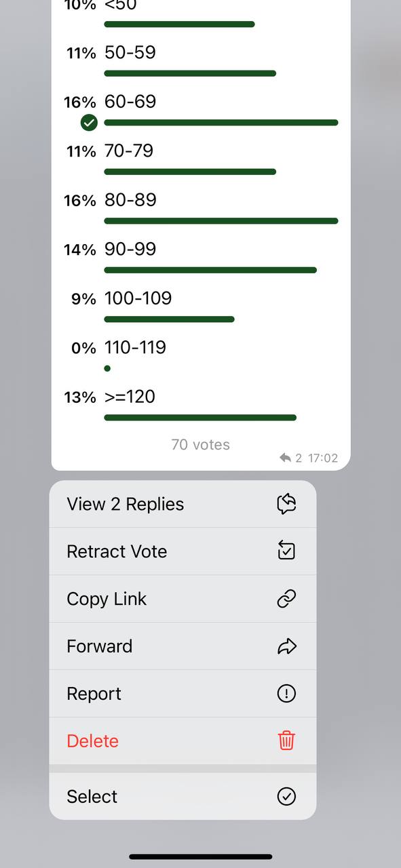Choose Copy Link menu entry
Image resolution: width=401 pixels, height=868 pixels.
pos(183,599)
